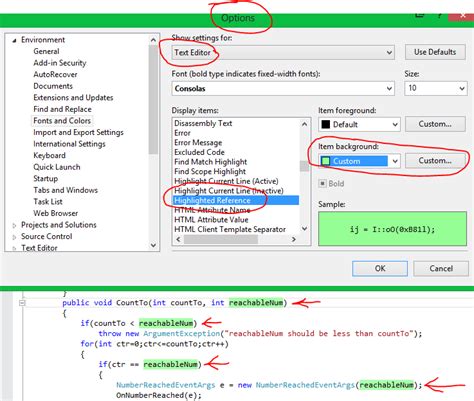Click reachableNum in CountTo method signature

pos(256,303)
